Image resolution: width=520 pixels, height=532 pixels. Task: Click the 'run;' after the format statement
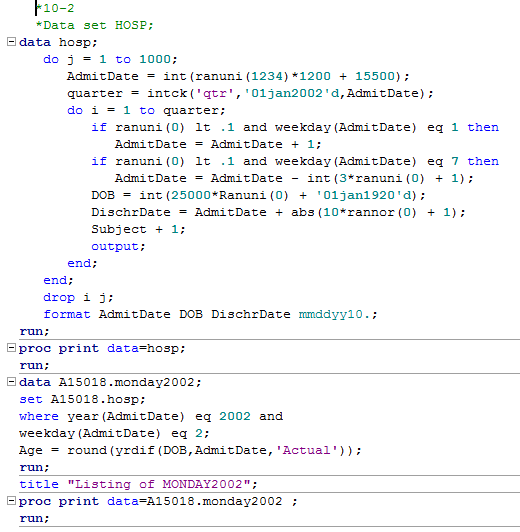click(x=34, y=331)
